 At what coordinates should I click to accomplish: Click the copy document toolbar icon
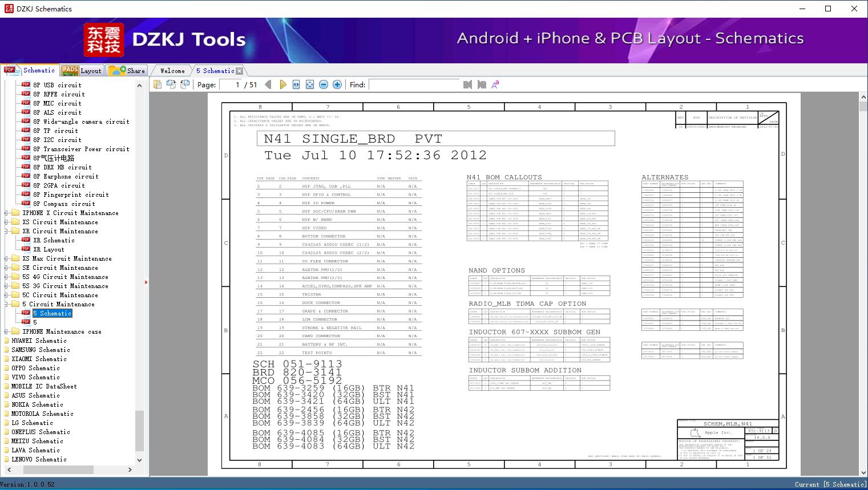158,84
